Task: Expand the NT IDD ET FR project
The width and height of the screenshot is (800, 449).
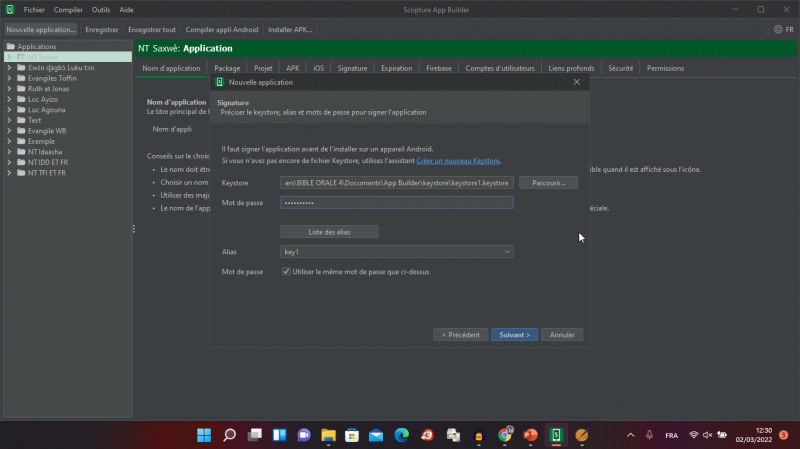Action: (x=9, y=162)
